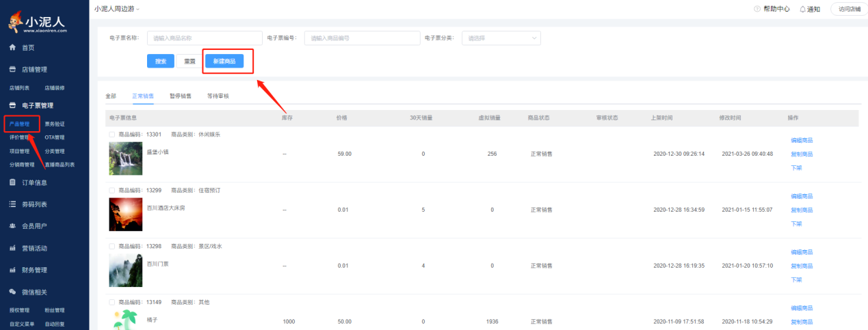
Task: Open the 电子票分类 category dropdown
Action: pos(501,38)
